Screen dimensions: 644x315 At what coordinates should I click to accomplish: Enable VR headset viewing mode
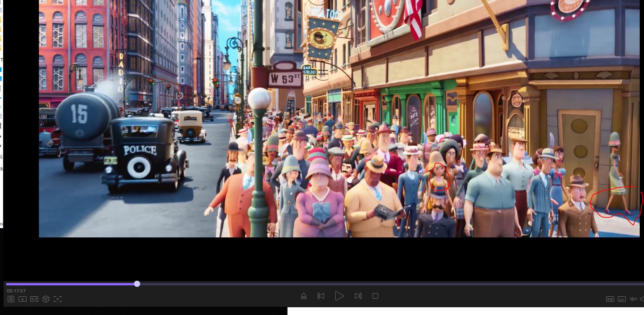point(34,299)
